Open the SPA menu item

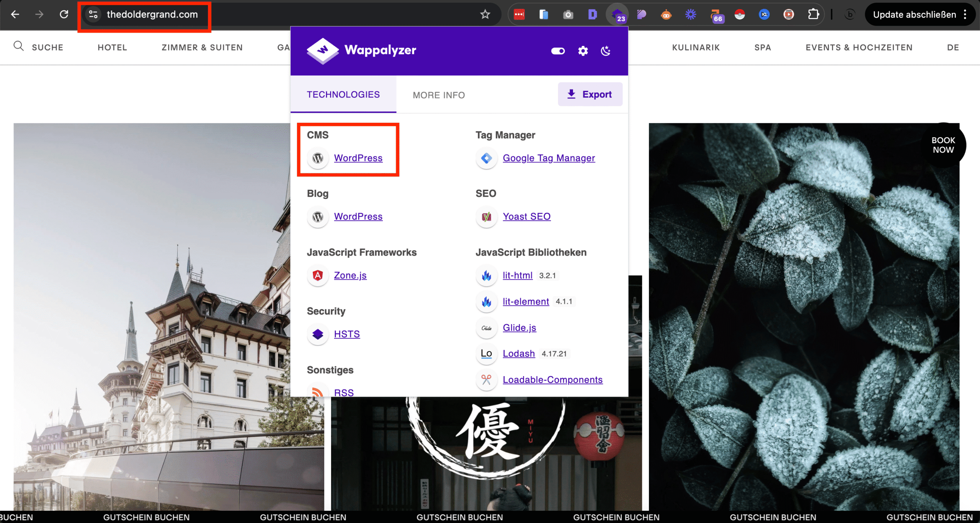pos(763,47)
